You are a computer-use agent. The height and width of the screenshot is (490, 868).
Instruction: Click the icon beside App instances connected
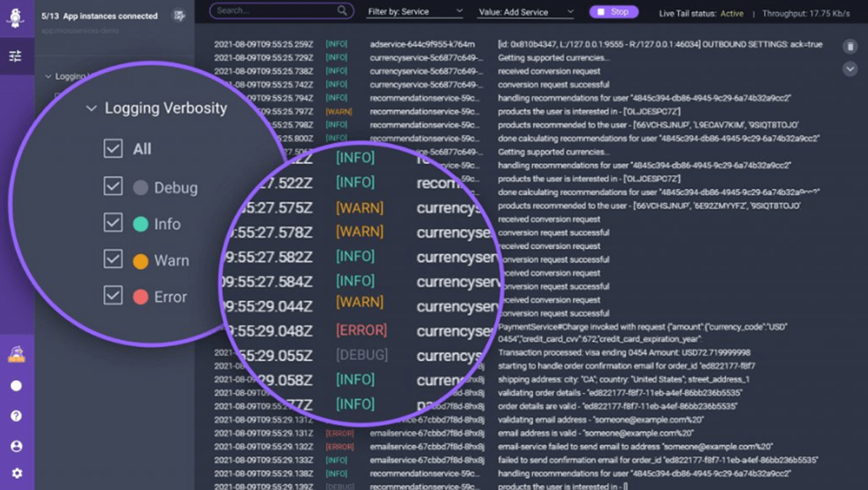click(x=179, y=16)
